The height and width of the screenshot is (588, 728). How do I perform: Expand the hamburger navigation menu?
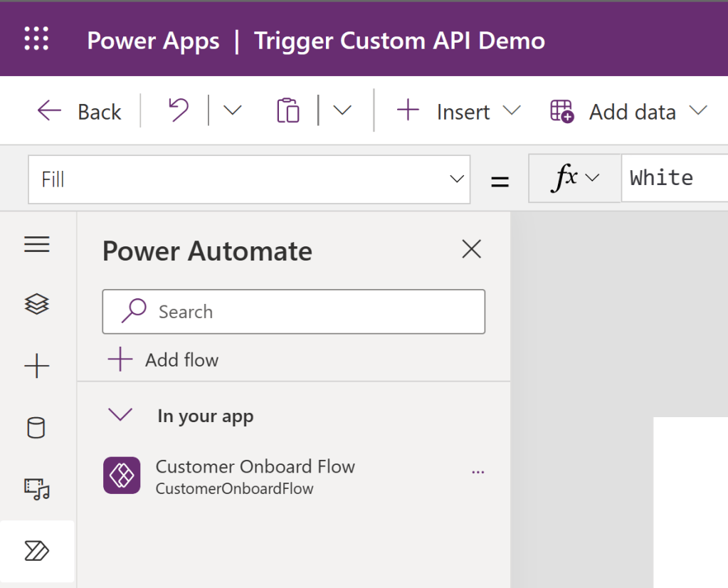(37, 245)
